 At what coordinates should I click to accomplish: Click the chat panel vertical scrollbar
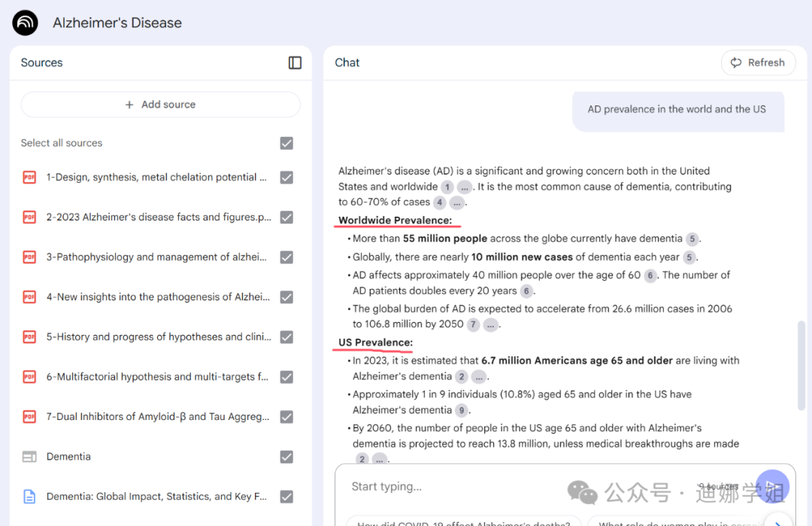coord(801,366)
